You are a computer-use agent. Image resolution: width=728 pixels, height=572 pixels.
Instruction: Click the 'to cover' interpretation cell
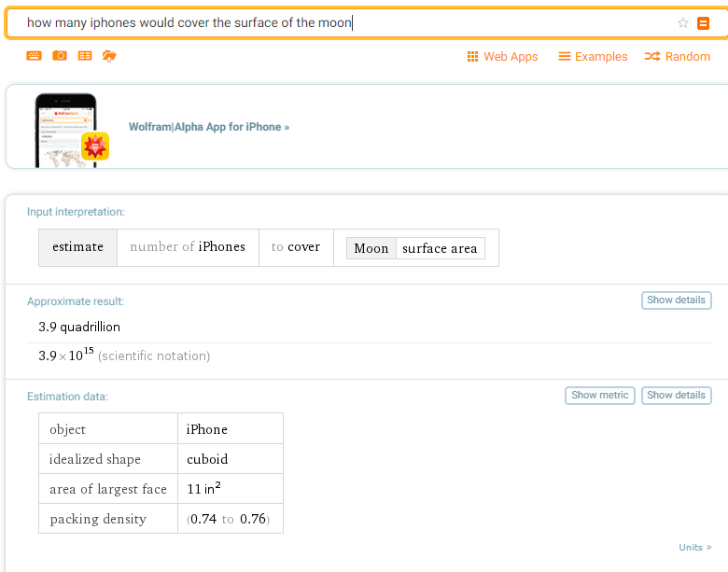click(296, 247)
